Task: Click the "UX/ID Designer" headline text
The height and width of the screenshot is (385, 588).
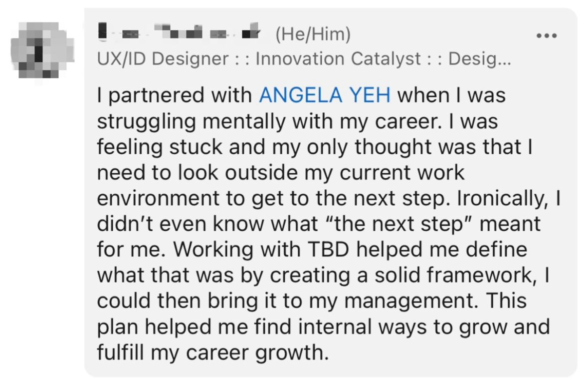Action: tap(163, 59)
